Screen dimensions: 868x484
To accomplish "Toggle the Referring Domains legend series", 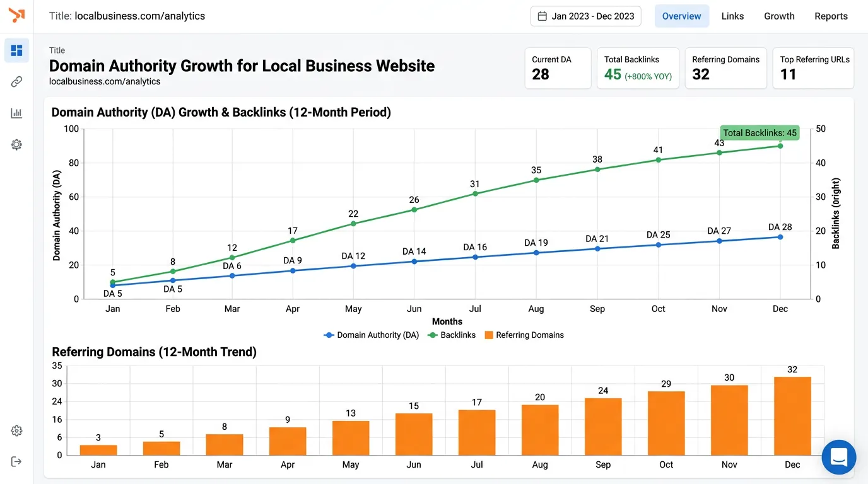I will [524, 335].
